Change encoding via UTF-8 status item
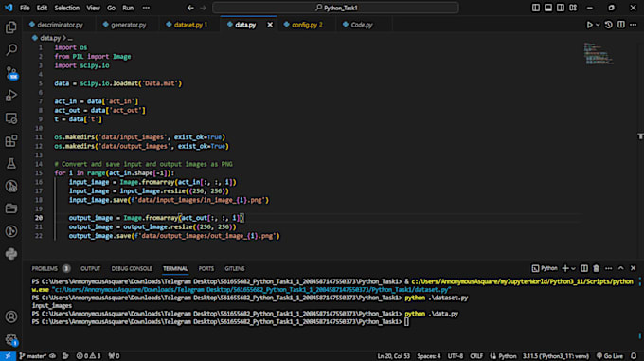This screenshot has height=361, width=644. pyautogui.click(x=456, y=356)
